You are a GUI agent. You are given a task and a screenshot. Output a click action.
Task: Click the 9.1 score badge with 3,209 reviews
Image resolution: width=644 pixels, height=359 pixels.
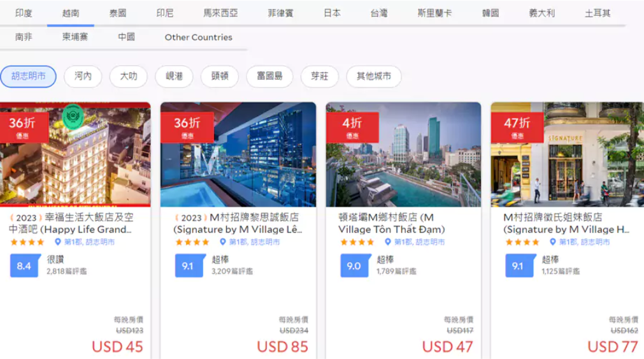click(189, 266)
